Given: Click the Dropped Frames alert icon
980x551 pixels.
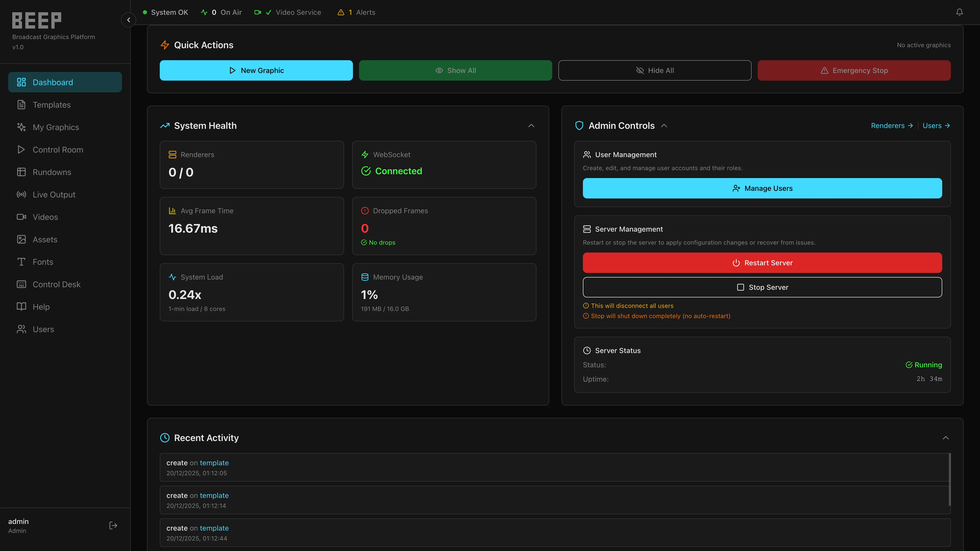Looking at the screenshot, I should pyautogui.click(x=365, y=211).
